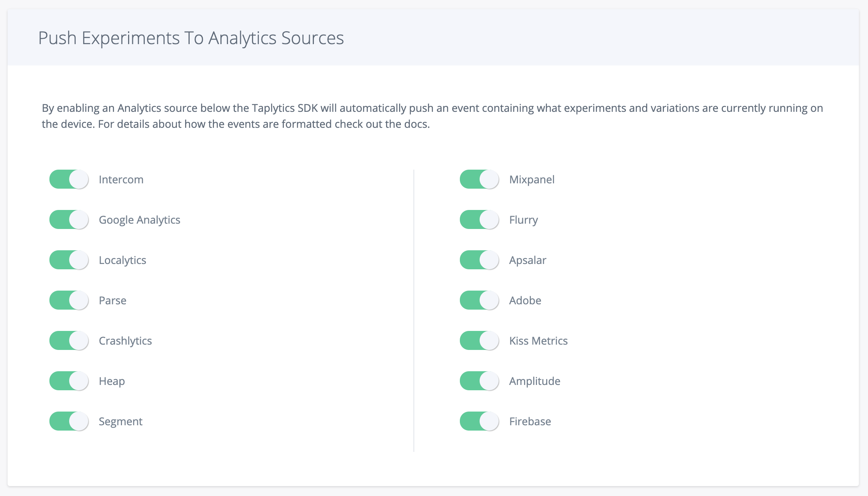
Task: Click the Push Experiments heading
Action: point(191,38)
